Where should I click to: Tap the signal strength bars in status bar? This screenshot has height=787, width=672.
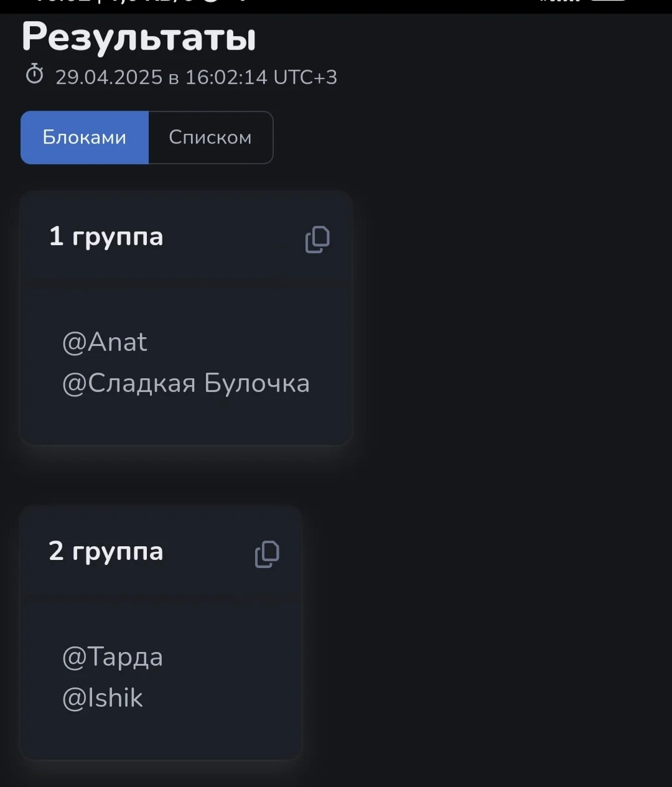tap(560, 2)
